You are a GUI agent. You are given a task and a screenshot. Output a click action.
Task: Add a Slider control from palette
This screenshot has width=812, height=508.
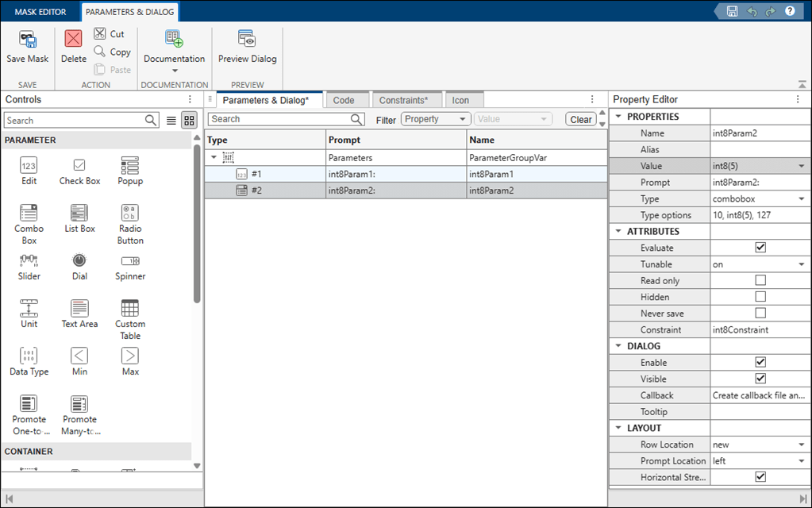click(29, 261)
